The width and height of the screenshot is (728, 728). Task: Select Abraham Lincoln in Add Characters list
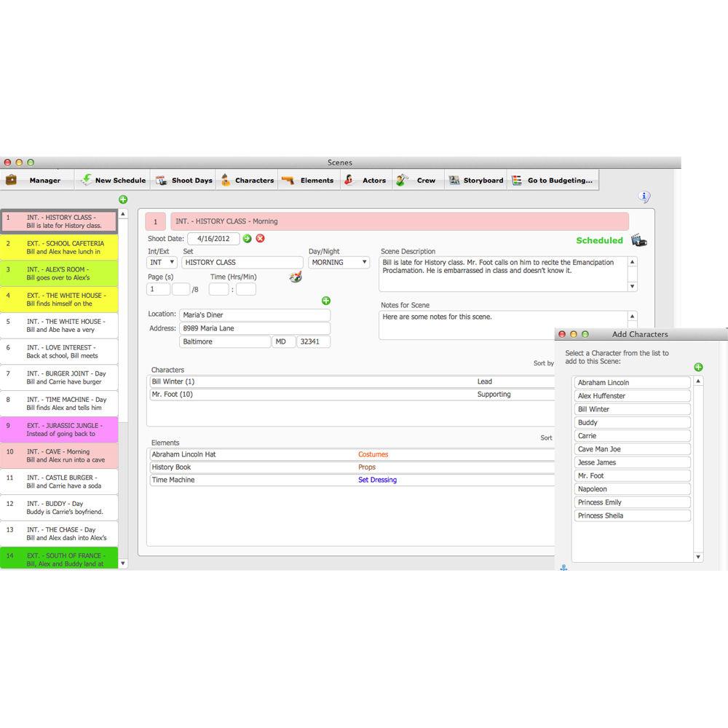point(632,382)
